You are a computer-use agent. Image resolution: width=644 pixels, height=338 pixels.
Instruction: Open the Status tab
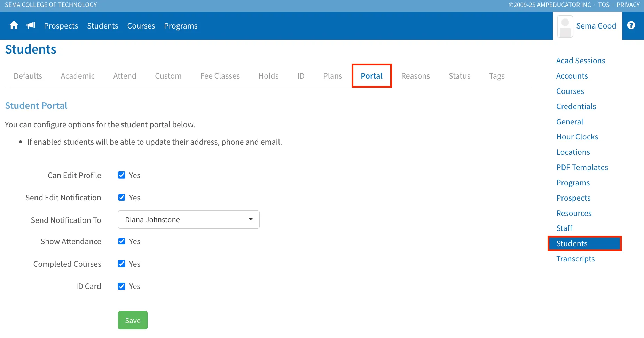459,76
